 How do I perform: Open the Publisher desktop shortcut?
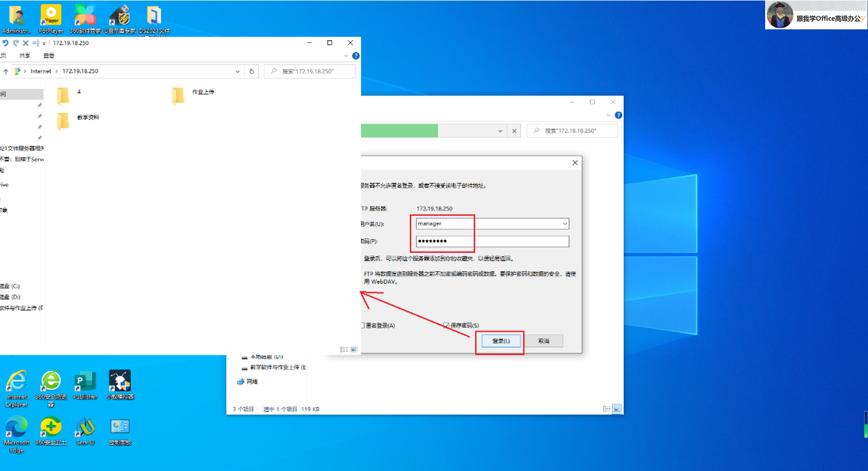pyautogui.click(x=85, y=386)
